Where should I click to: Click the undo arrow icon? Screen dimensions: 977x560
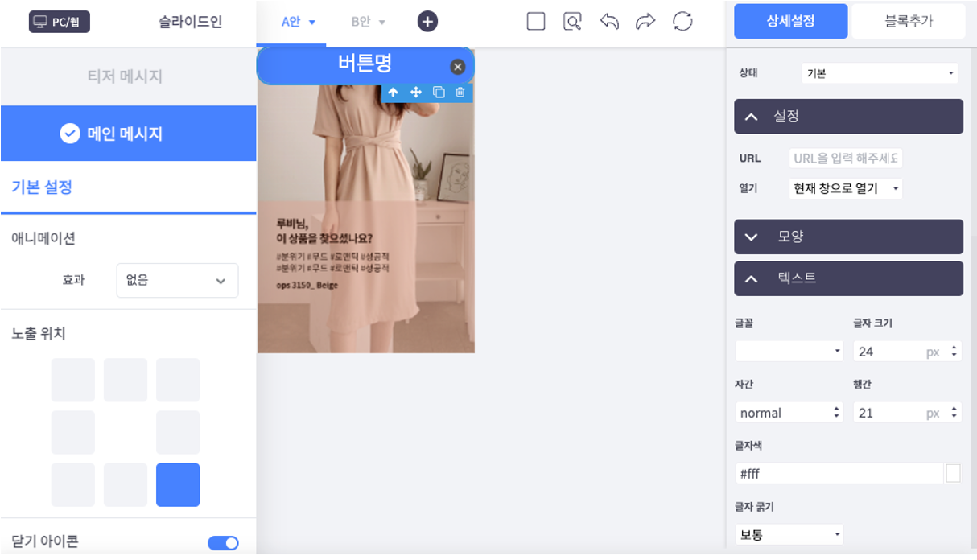pyautogui.click(x=609, y=22)
